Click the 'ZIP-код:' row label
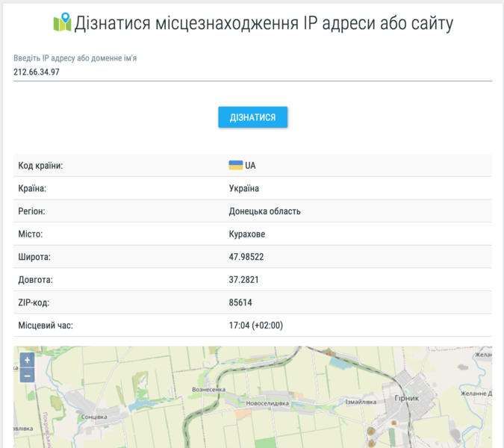This screenshot has width=504, height=448. click(x=34, y=302)
